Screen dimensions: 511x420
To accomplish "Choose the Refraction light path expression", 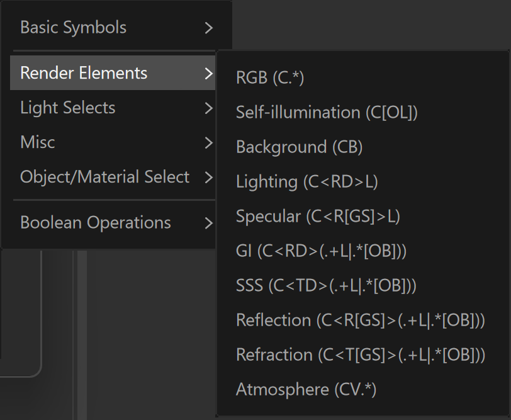I will pyautogui.click(x=363, y=355).
